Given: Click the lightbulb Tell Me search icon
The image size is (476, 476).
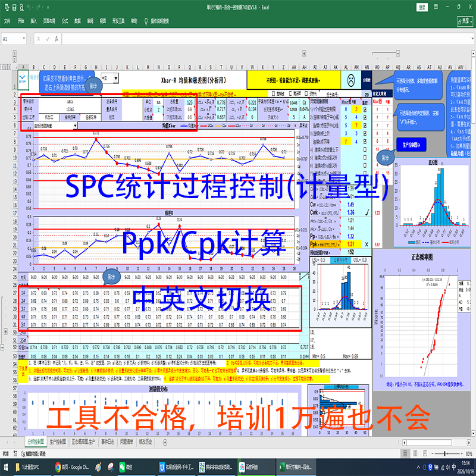Looking at the screenshot, I should [146, 21].
